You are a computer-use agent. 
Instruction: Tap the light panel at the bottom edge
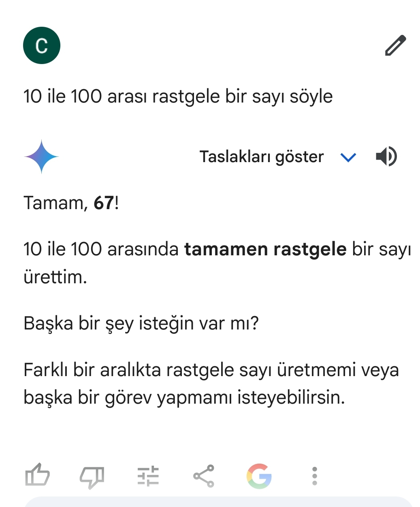pos(219,502)
